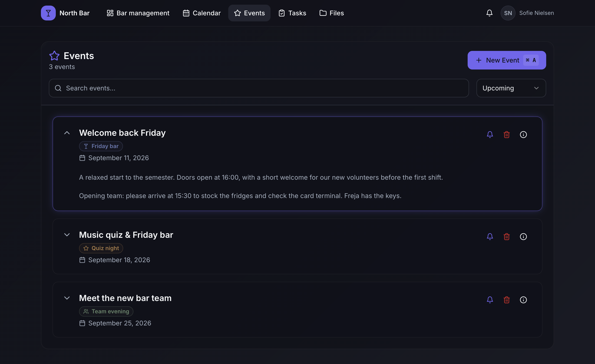Focus the Search events field

259,88
